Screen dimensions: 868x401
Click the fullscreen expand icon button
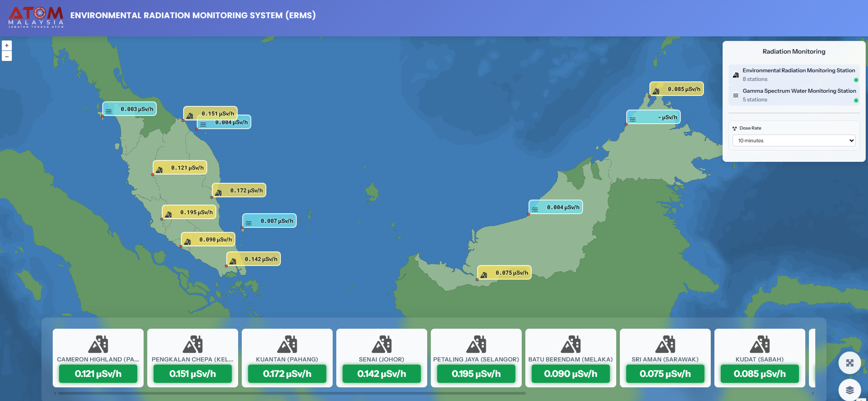pos(849,363)
